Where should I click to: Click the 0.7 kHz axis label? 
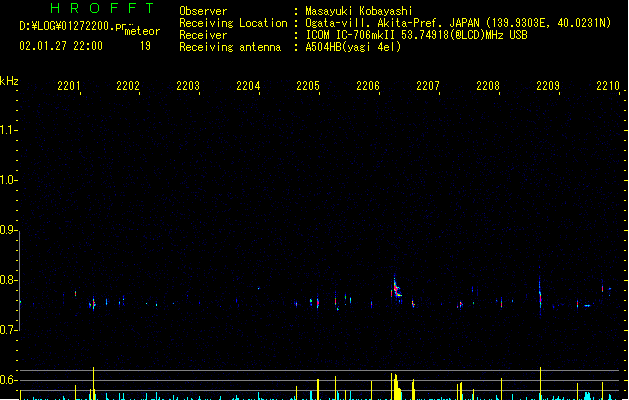tap(8, 330)
